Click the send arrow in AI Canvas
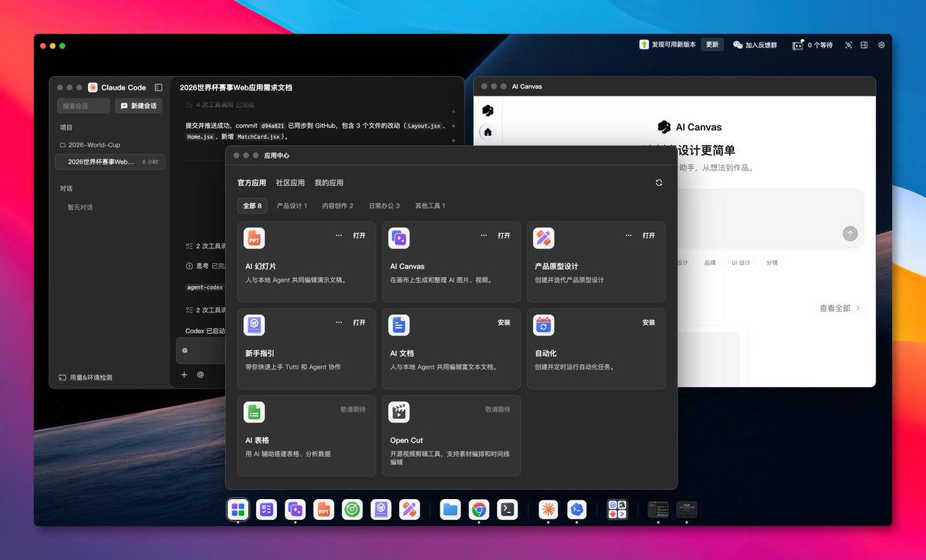The height and width of the screenshot is (560, 926). (x=850, y=234)
